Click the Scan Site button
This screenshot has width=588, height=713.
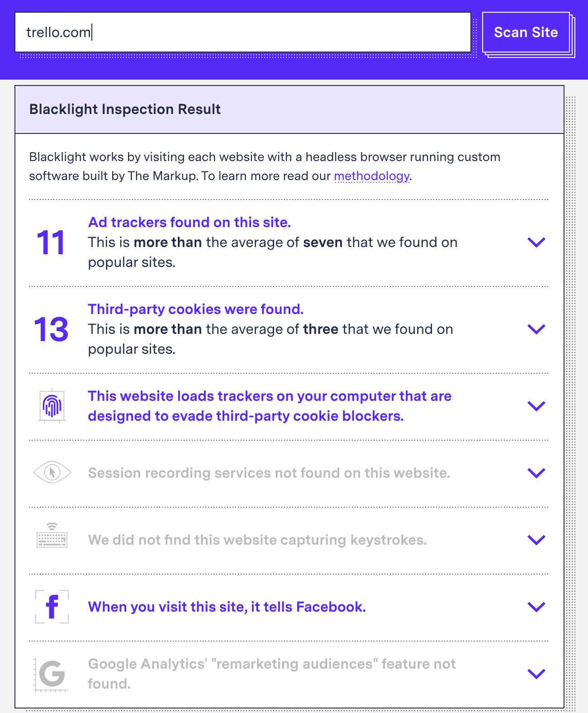[526, 32]
